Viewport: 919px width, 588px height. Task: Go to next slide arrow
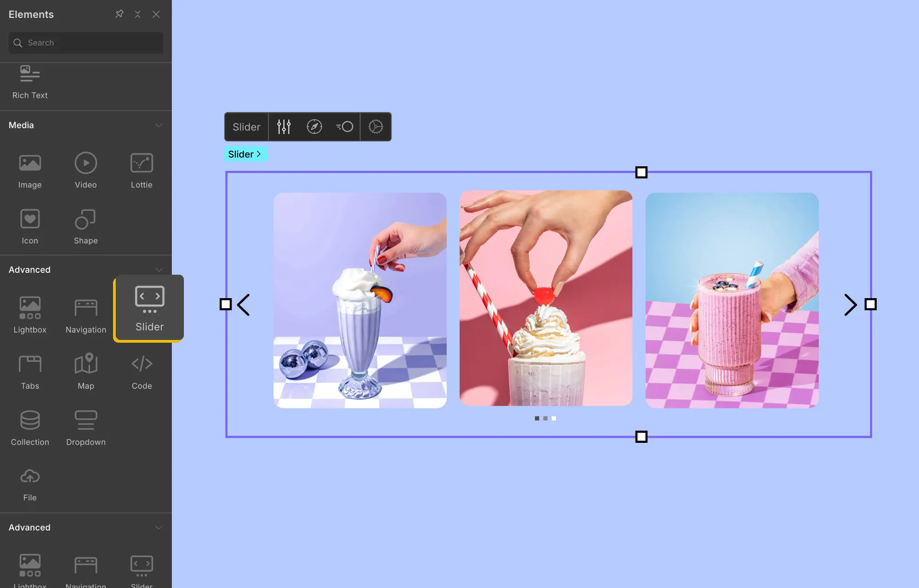pos(850,305)
